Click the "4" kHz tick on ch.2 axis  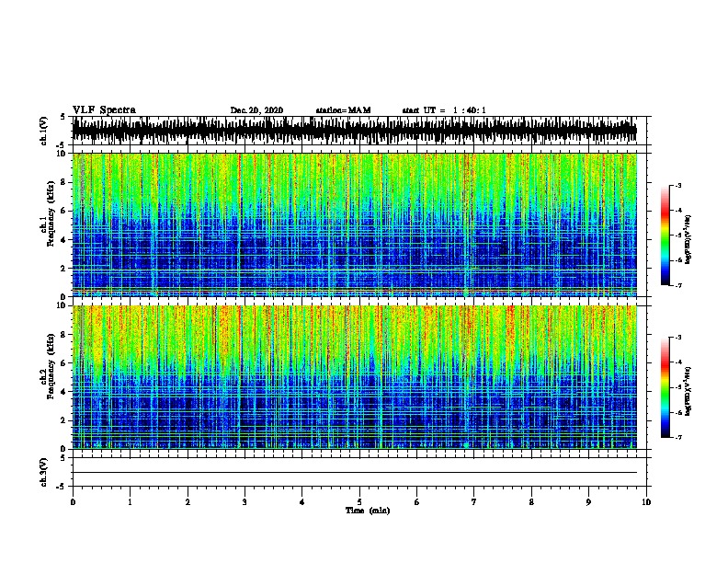click(x=63, y=392)
